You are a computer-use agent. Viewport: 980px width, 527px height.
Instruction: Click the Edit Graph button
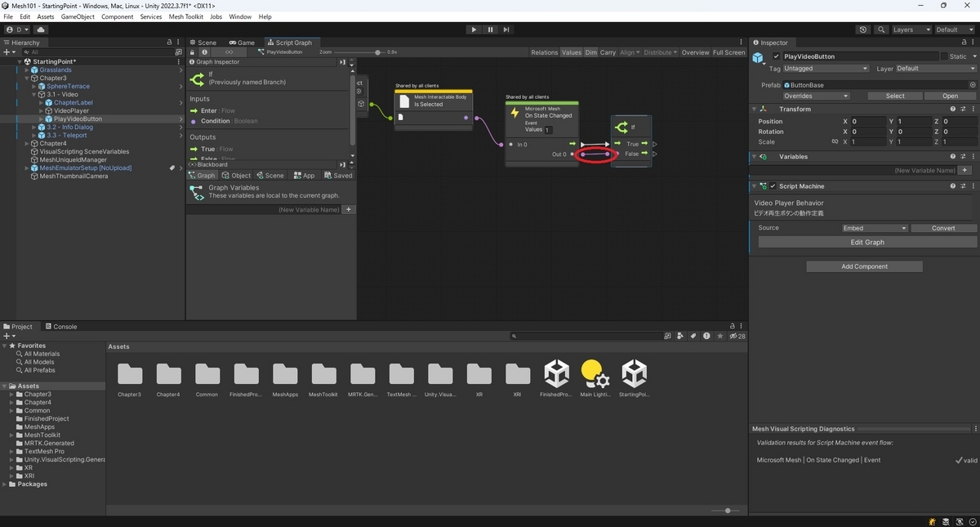tap(867, 242)
